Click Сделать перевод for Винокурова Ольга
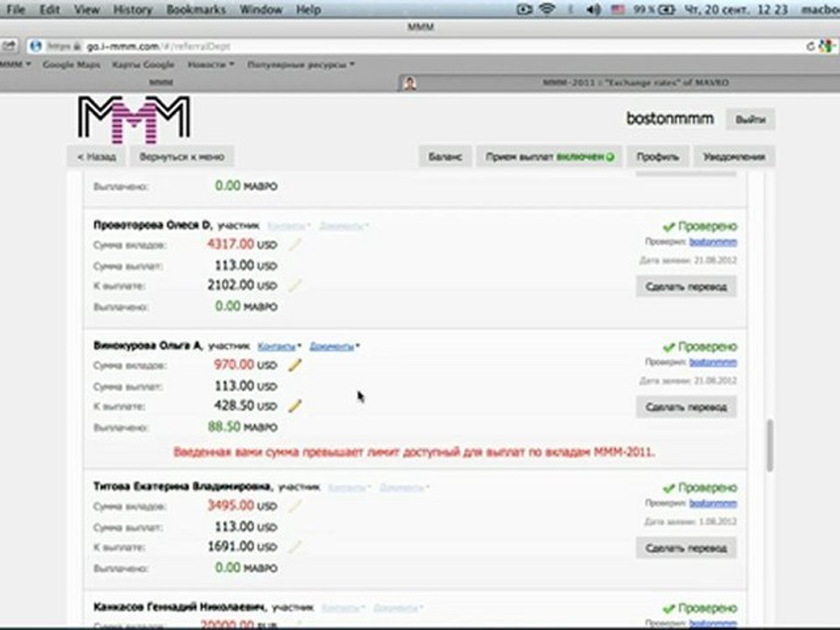840x630 pixels. 686,407
